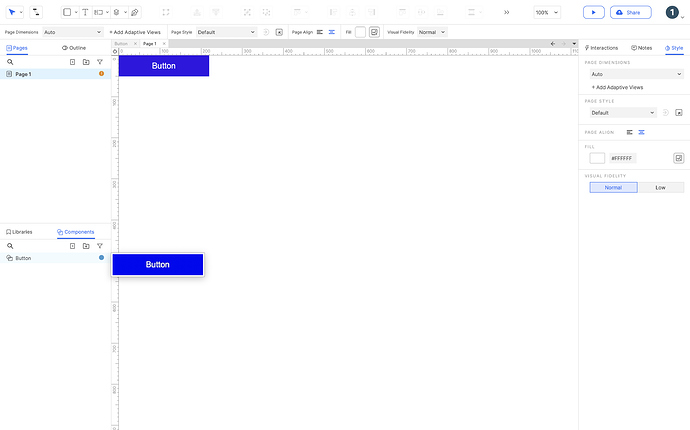Switch to the Interactions tab
Image resolution: width=690 pixels, height=430 pixels.
601,48
